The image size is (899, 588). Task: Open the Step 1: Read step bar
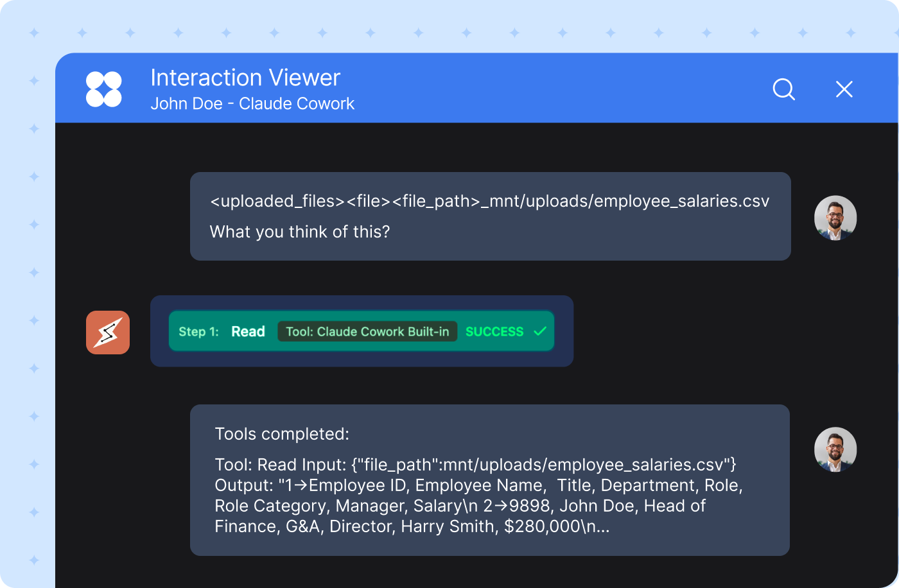[362, 331]
